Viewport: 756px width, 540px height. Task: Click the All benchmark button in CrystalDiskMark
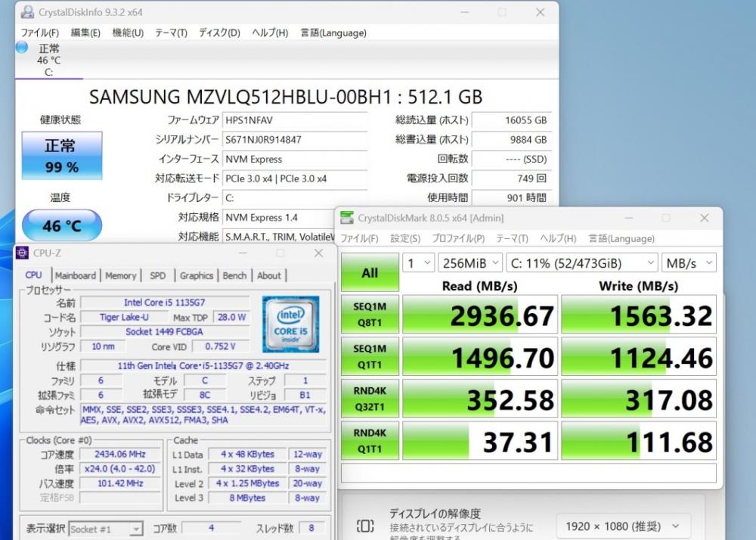[370, 272]
